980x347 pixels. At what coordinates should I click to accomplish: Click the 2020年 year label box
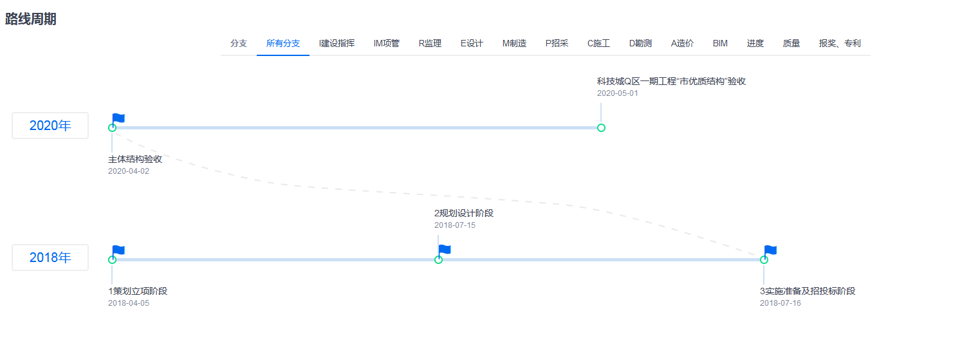point(50,126)
